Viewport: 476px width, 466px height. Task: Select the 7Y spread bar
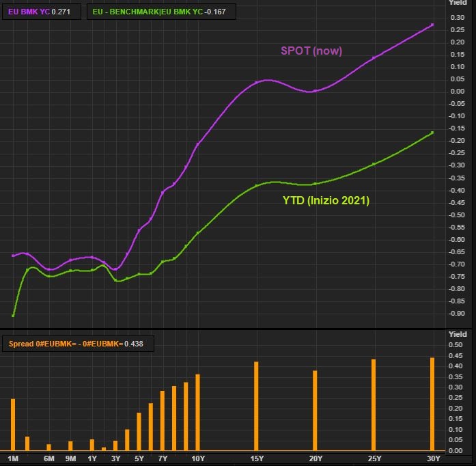163,421
